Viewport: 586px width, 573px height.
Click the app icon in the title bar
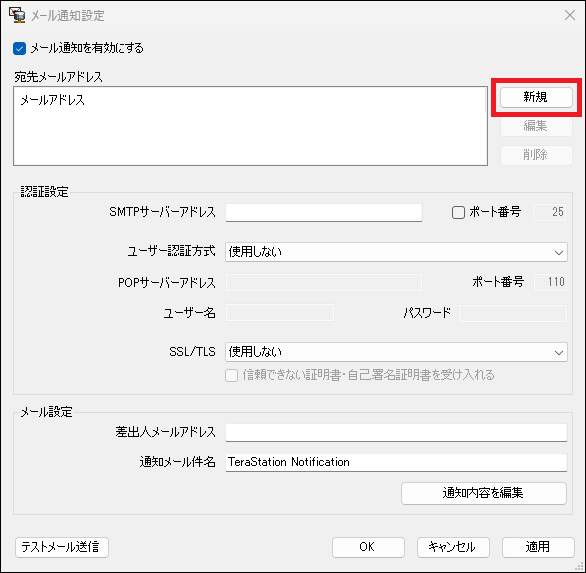tap(17, 15)
